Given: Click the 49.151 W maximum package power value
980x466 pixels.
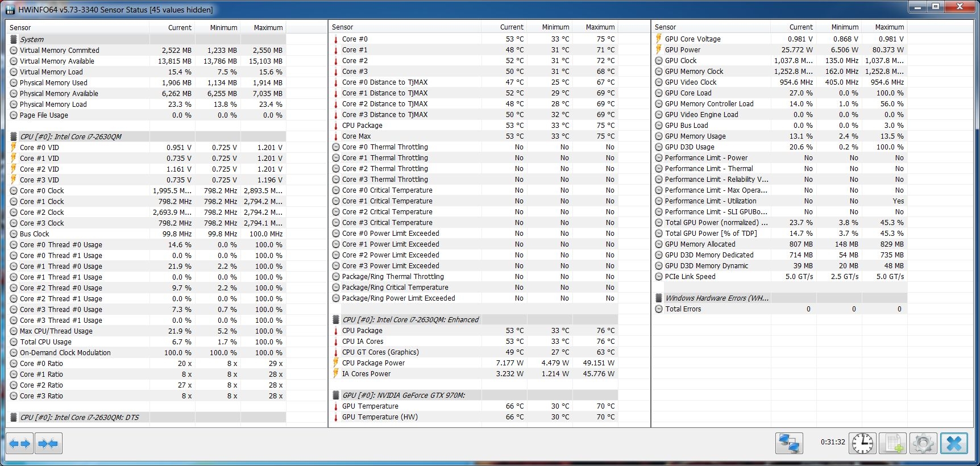Looking at the screenshot, I should pyautogui.click(x=599, y=363).
